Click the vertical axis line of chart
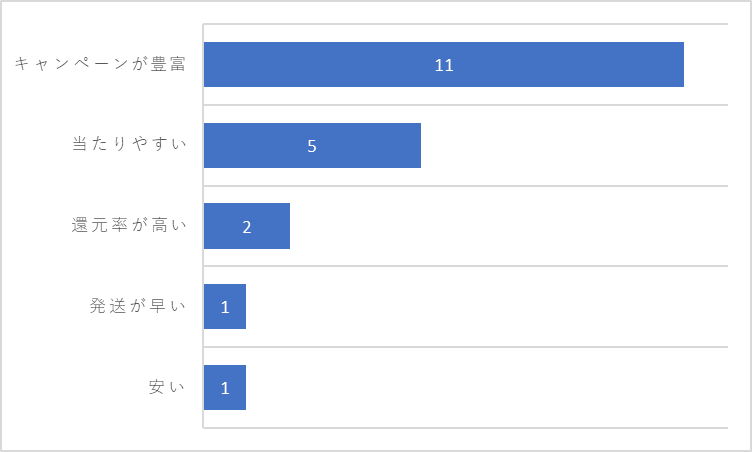The height and width of the screenshot is (452, 752). point(203,226)
